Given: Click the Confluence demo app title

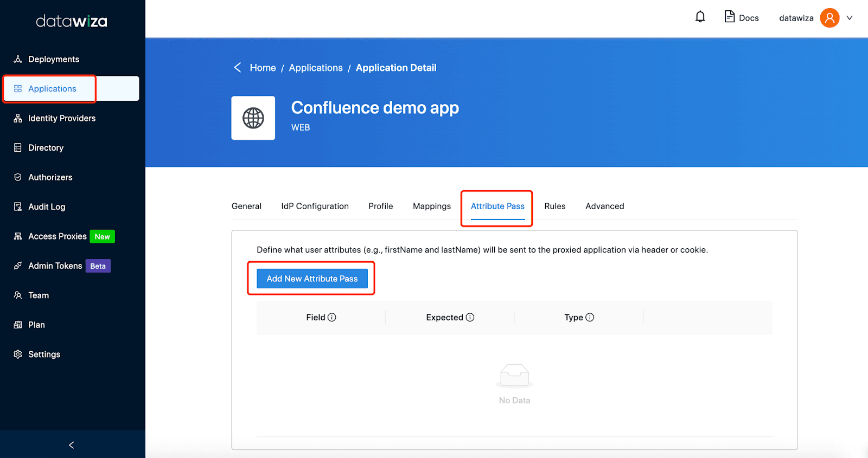Looking at the screenshot, I should coord(375,108).
